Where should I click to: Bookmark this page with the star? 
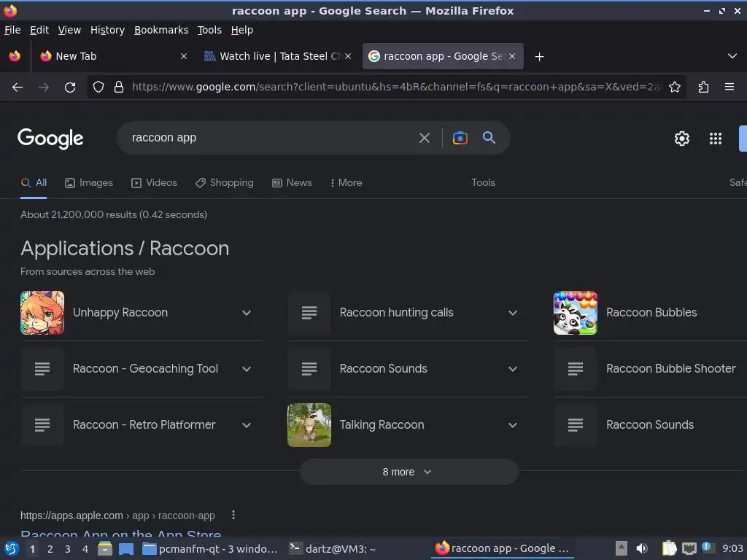tap(674, 87)
